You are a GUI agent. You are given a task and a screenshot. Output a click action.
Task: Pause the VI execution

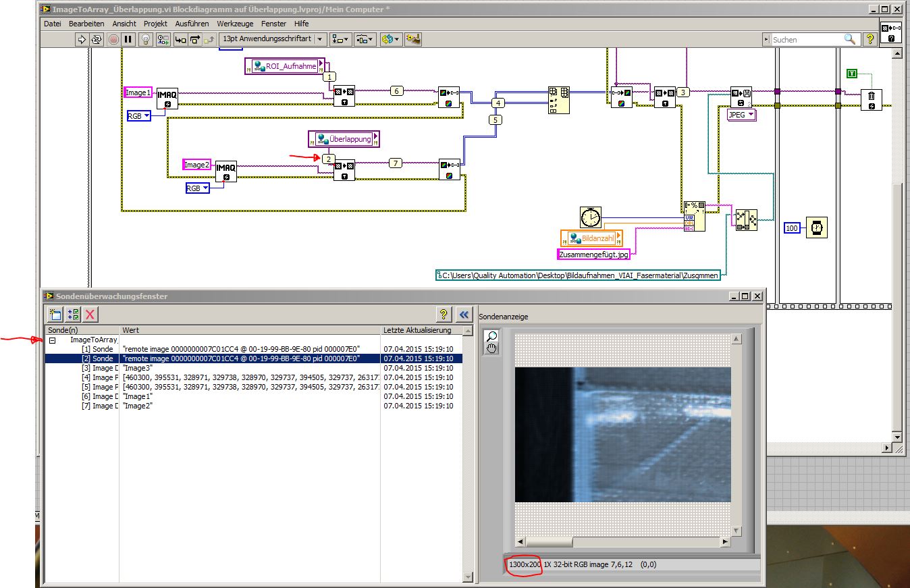[x=128, y=39]
